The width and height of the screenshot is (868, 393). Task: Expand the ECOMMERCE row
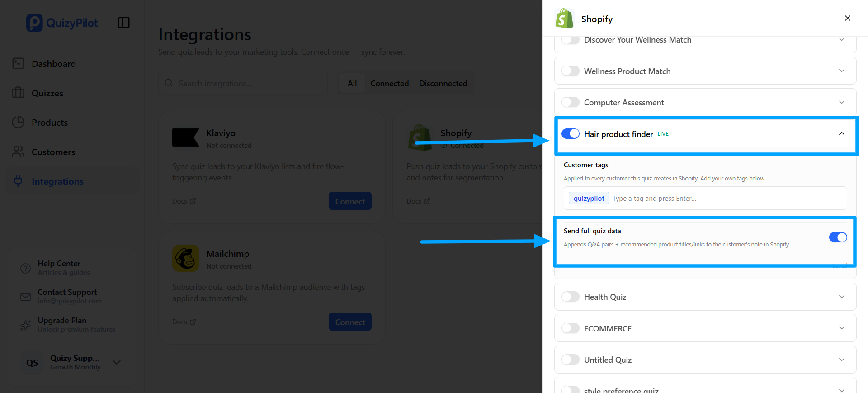coord(842,328)
